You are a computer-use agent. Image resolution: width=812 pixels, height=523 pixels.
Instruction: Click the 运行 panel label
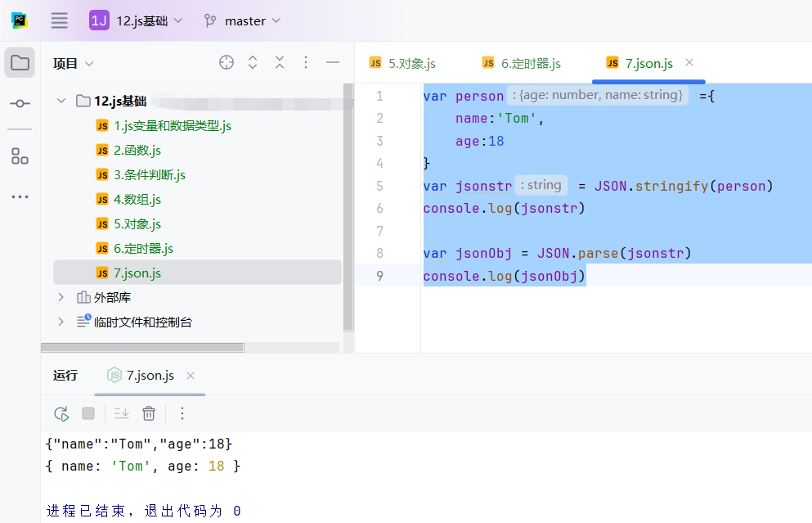point(65,376)
